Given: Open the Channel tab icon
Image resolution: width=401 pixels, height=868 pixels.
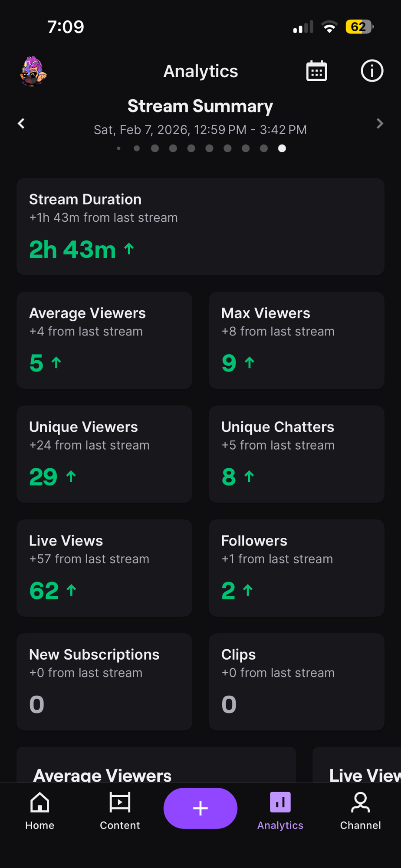Looking at the screenshot, I should [x=360, y=802].
